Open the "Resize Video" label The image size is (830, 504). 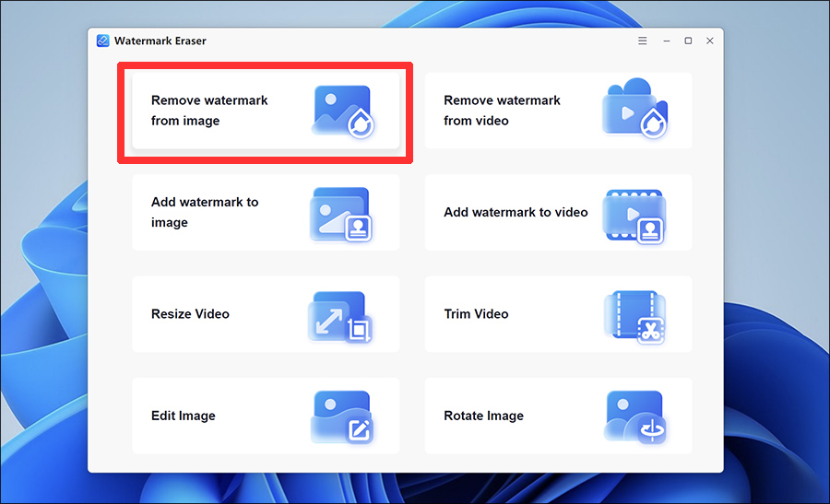click(190, 314)
